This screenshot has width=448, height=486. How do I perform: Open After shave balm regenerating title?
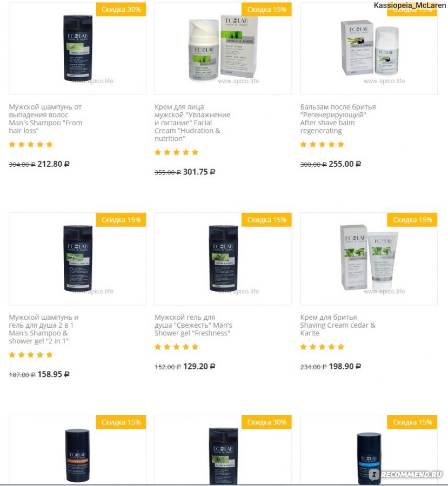338,119
